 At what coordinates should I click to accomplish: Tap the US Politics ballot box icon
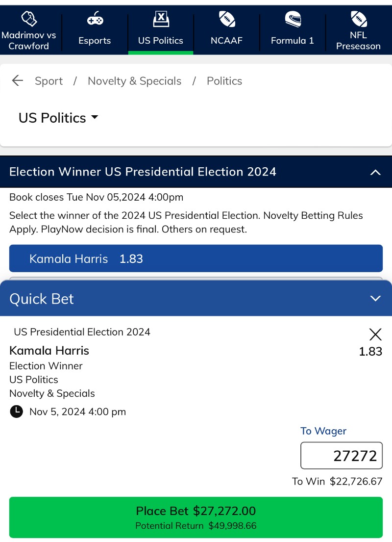161,19
